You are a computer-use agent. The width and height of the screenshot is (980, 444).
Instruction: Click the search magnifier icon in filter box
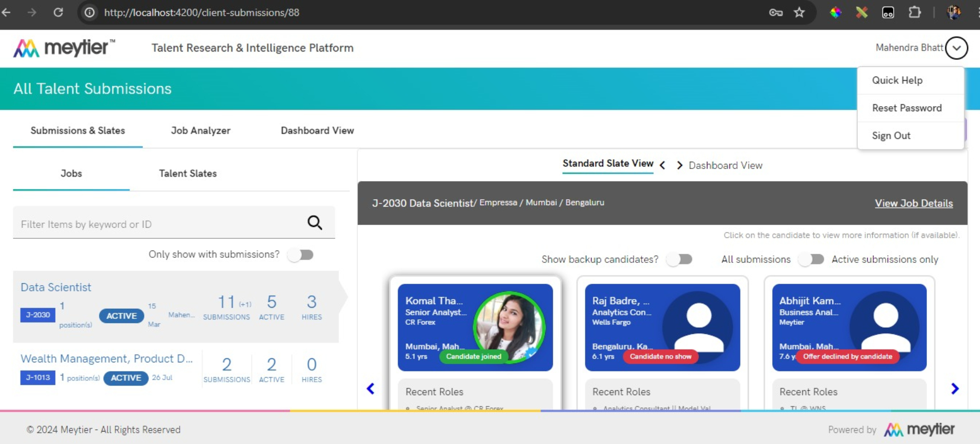[x=314, y=223]
